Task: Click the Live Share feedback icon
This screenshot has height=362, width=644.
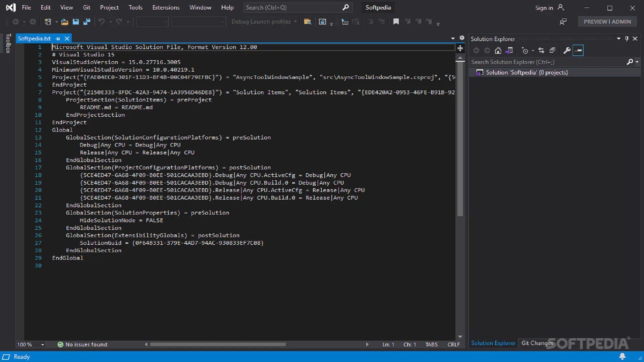Action: [563, 22]
